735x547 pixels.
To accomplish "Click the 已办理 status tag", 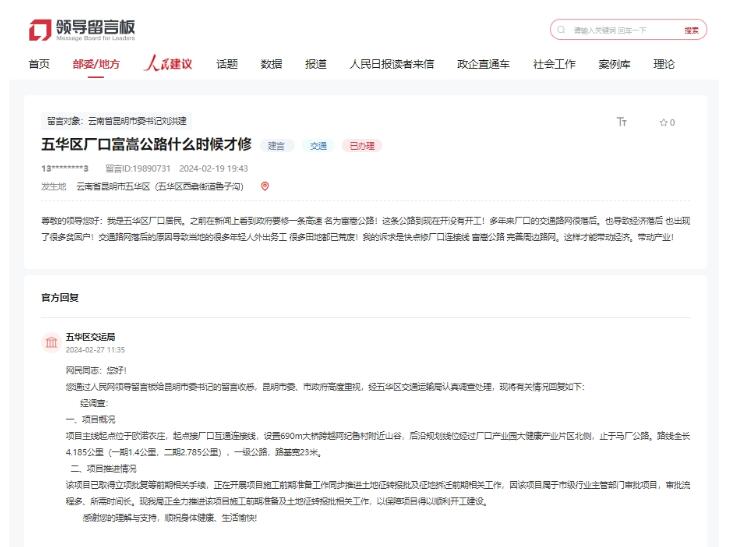I will point(361,146).
